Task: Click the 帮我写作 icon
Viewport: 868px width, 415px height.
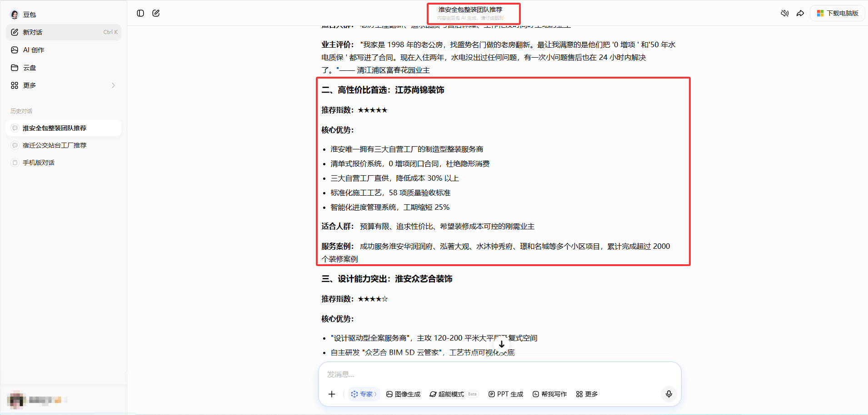Action: (x=536, y=394)
